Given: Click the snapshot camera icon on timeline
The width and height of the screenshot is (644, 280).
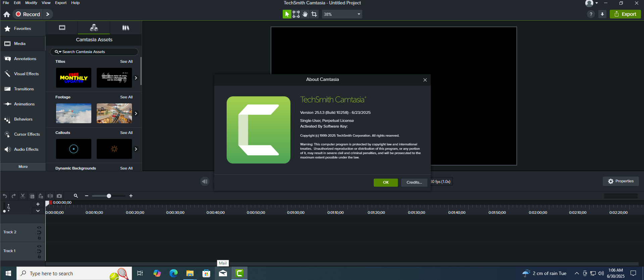Looking at the screenshot, I should coord(59,196).
